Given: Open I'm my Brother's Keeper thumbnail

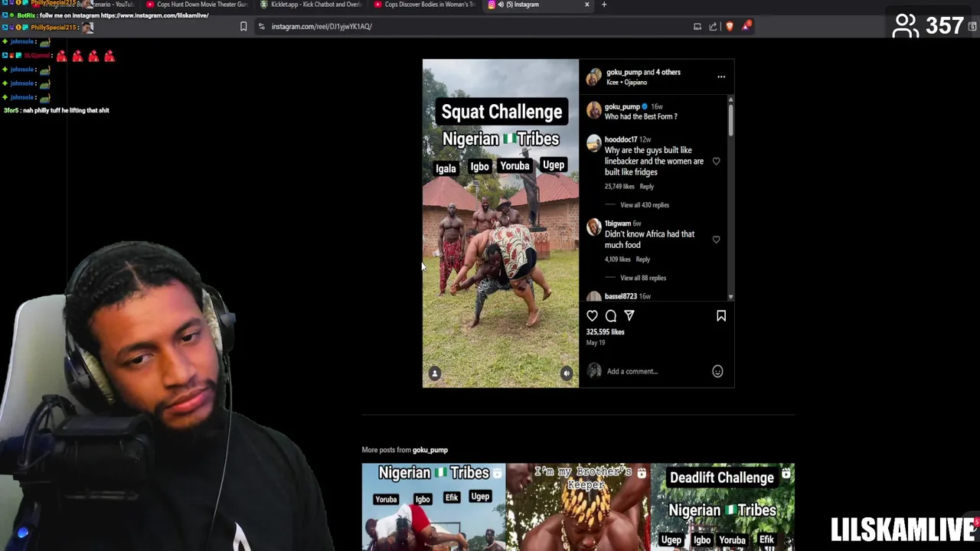Looking at the screenshot, I should [578, 507].
